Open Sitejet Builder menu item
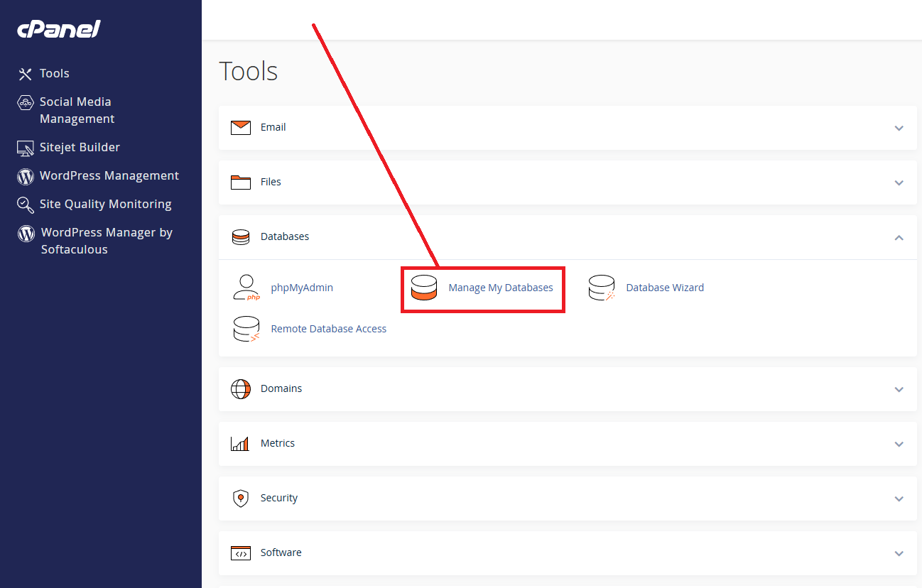Screen dimensions: 922x588 click(x=80, y=147)
